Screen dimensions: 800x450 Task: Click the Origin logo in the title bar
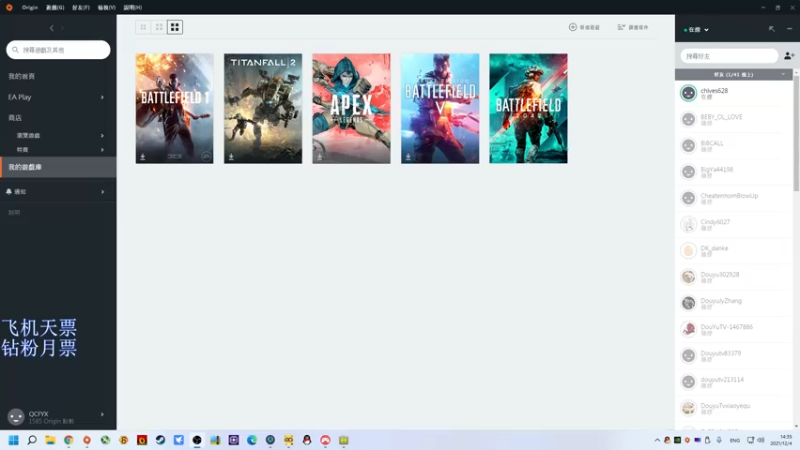[x=9, y=8]
